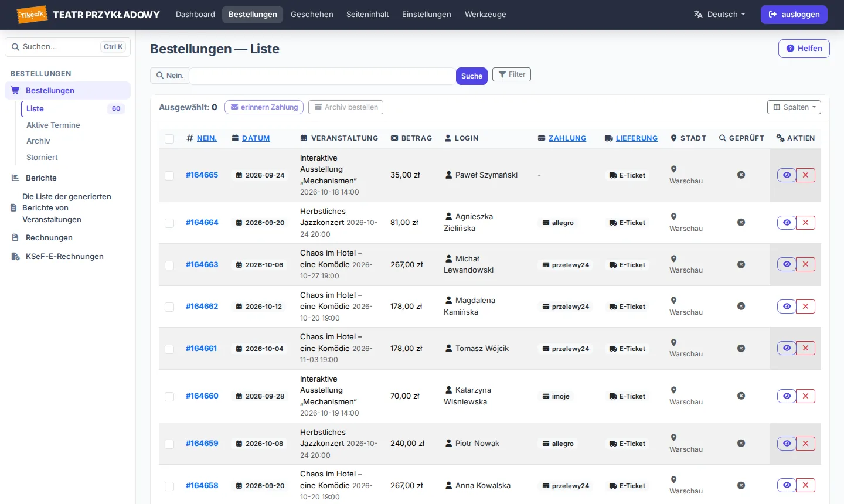Open the Spalten columns dropdown
Viewport: 844px width, 504px height.
pos(794,107)
